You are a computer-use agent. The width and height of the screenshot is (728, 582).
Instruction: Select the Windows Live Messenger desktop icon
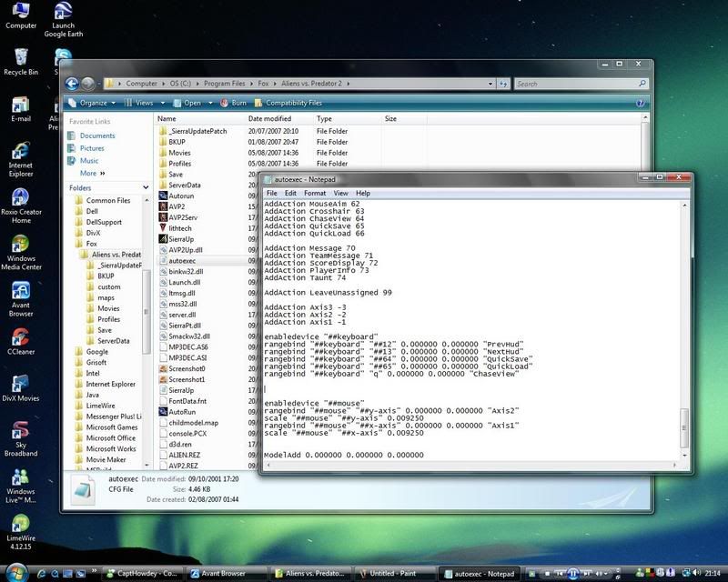click(21, 486)
